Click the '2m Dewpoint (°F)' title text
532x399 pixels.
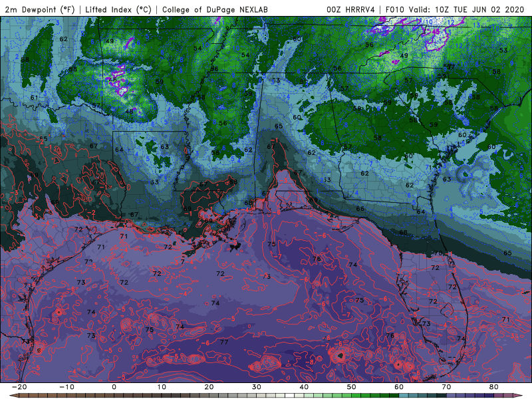[x=40, y=9]
